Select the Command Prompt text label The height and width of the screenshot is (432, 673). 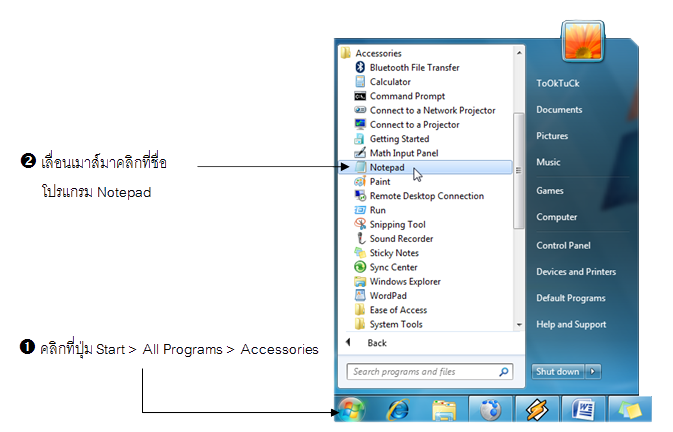click(407, 96)
